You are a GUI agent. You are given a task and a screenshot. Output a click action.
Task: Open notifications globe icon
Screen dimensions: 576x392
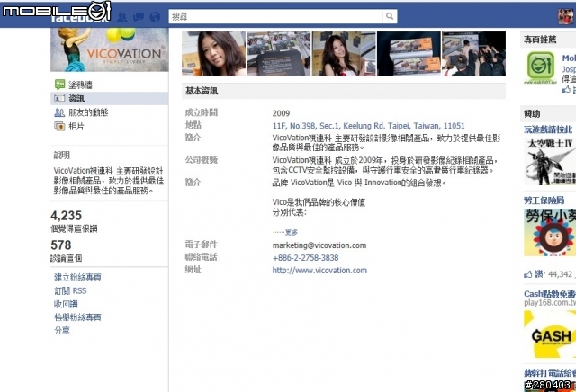click(155, 16)
